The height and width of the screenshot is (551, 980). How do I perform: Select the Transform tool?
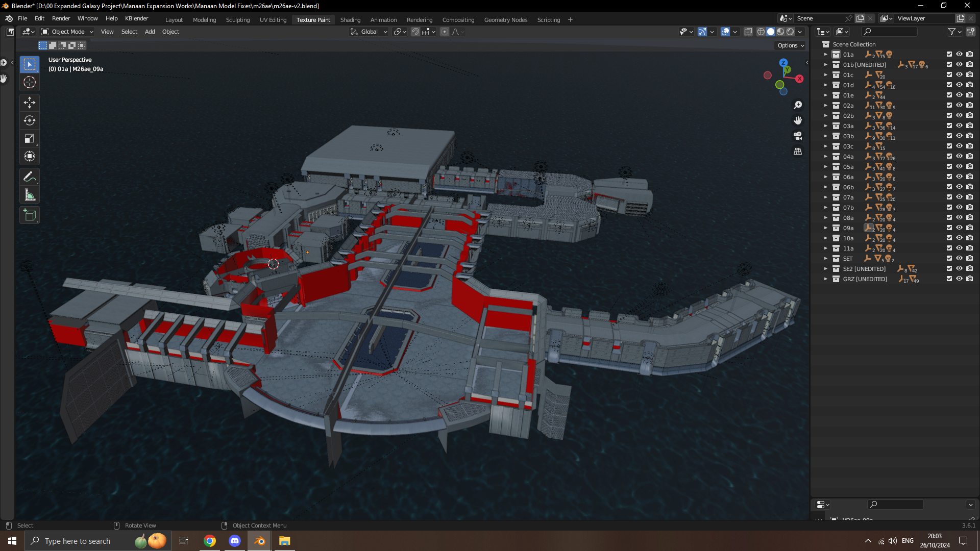click(30, 156)
